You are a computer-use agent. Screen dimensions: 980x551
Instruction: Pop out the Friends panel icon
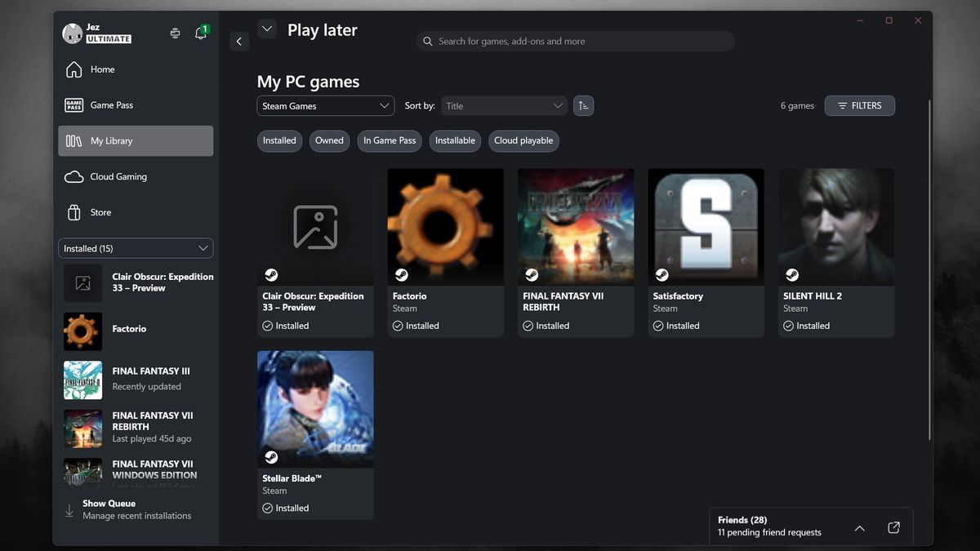(x=893, y=527)
